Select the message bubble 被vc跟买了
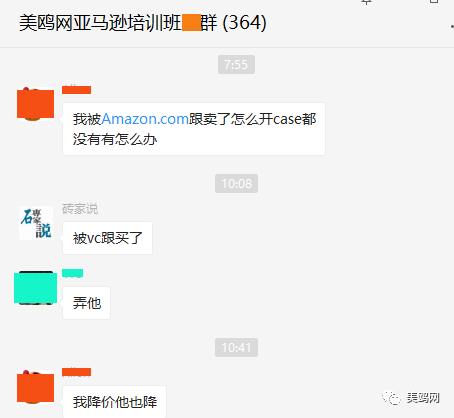Screen dimensions: 454x418 (x=107, y=238)
